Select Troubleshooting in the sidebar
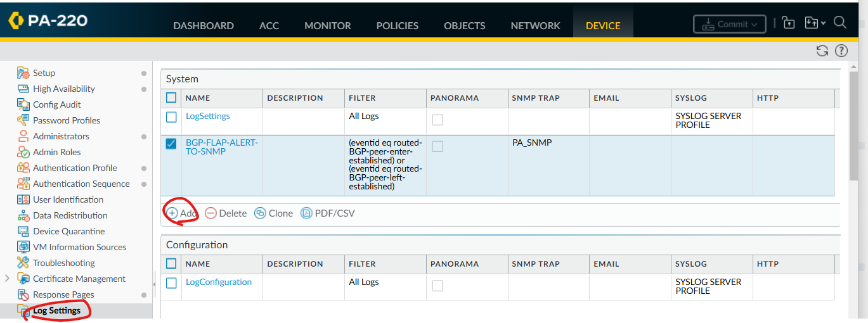The width and height of the screenshot is (868, 323). 64,263
